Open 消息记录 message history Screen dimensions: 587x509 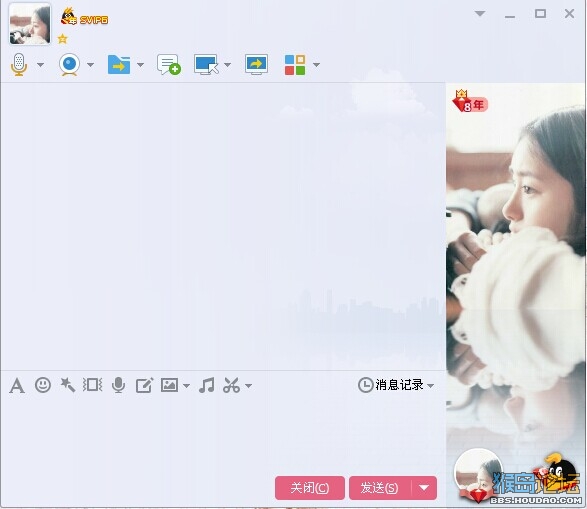coord(390,385)
